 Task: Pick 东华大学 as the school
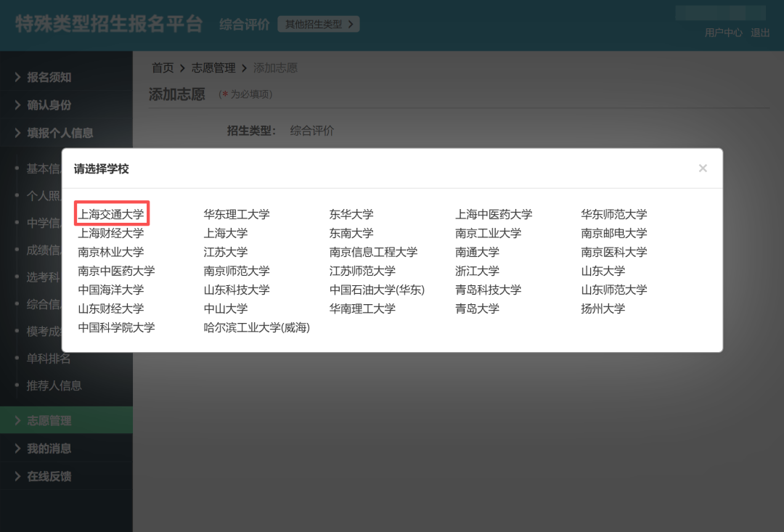[x=351, y=215]
